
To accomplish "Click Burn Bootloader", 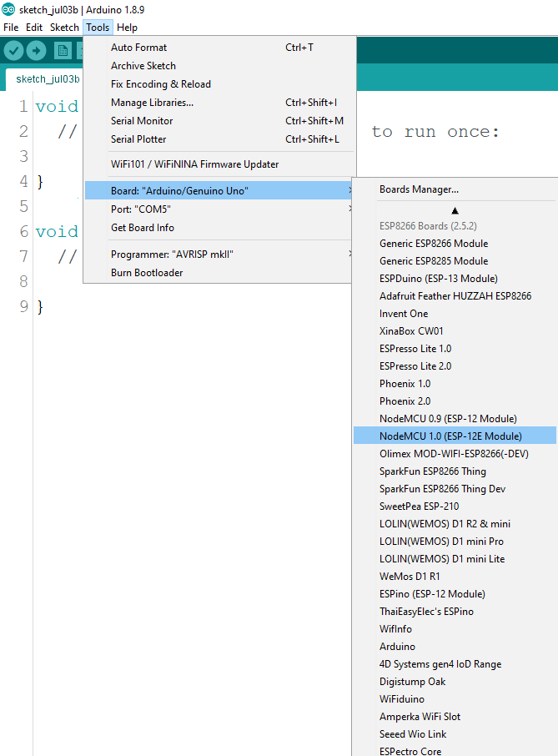I will [x=219, y=272].
